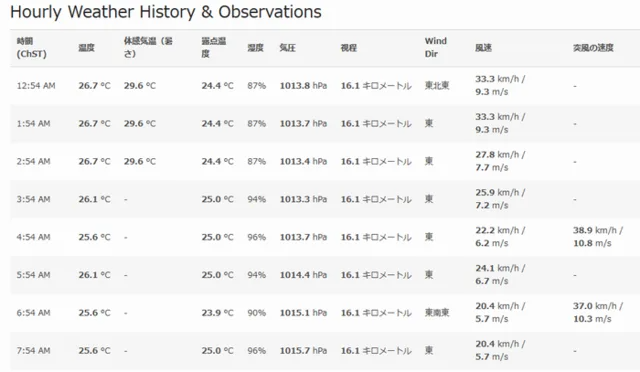The image size is (640, 372).
Task: Click the 23.9 °C dew point value
Action: pyautogui.click(x=217, y=313)
